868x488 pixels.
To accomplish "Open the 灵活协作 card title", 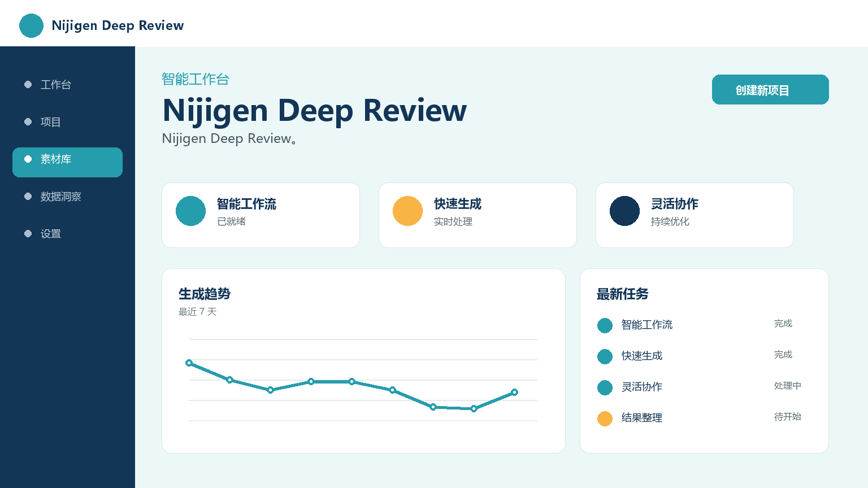I will click(x=675, y=204).
